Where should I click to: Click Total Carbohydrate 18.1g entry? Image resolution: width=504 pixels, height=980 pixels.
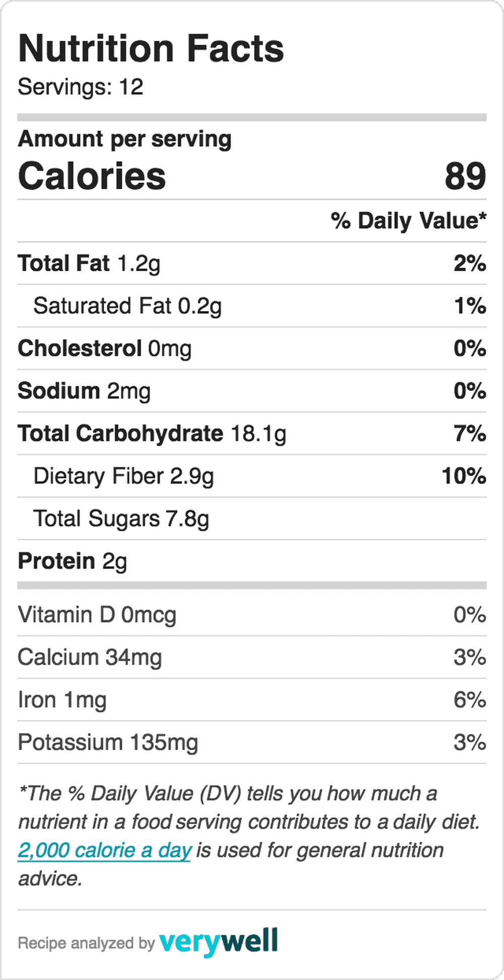click(x=252, y=434)
